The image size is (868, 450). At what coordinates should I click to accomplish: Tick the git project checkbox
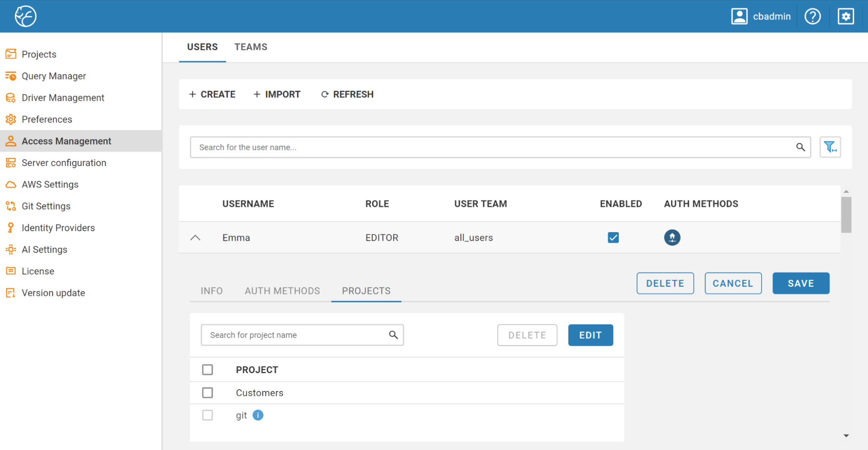pos(208,415)
